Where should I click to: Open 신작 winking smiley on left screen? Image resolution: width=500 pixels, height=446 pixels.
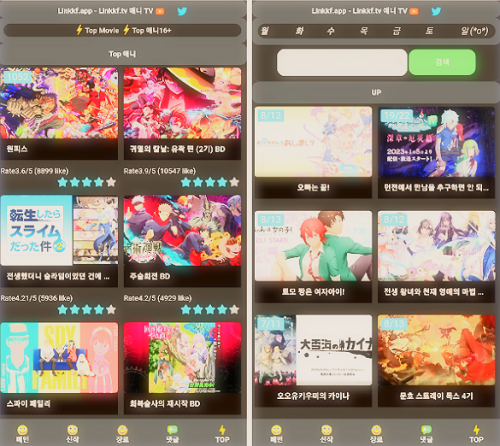pos(72,430)
